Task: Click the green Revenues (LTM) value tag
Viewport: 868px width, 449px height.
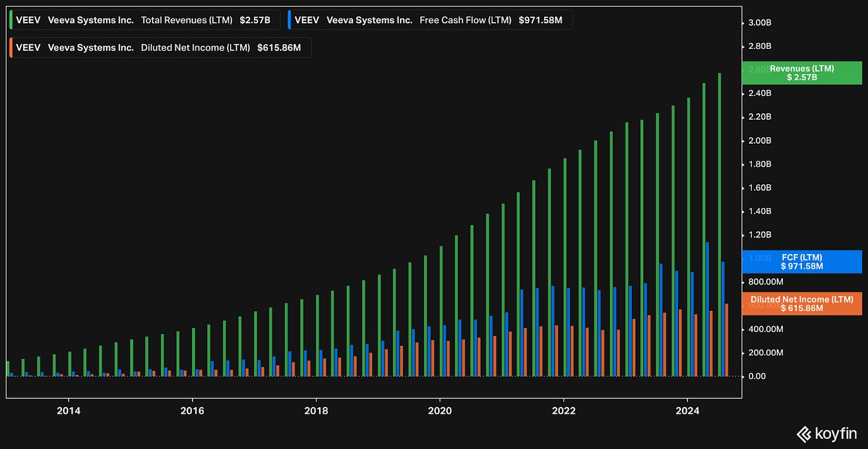Action: [802, 73]
